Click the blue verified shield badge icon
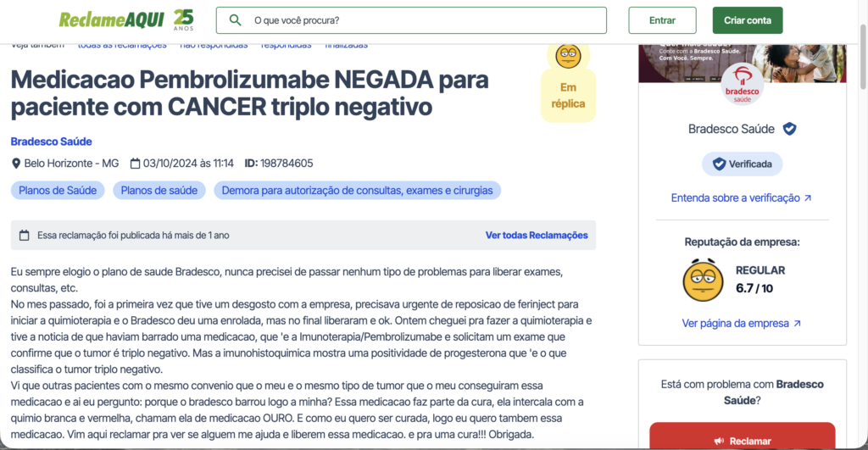The height and width of the screenshot is (450, 868). [789, 129]
